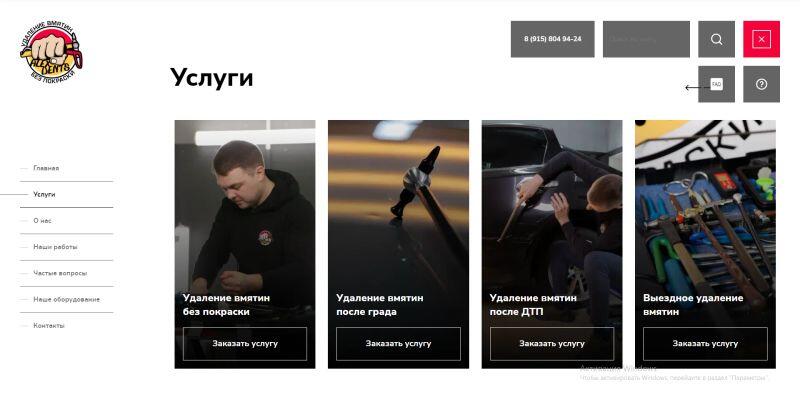Open Наше оборудование menu item
This screenshot has height=402, width=800.
(x=66, y=299)
